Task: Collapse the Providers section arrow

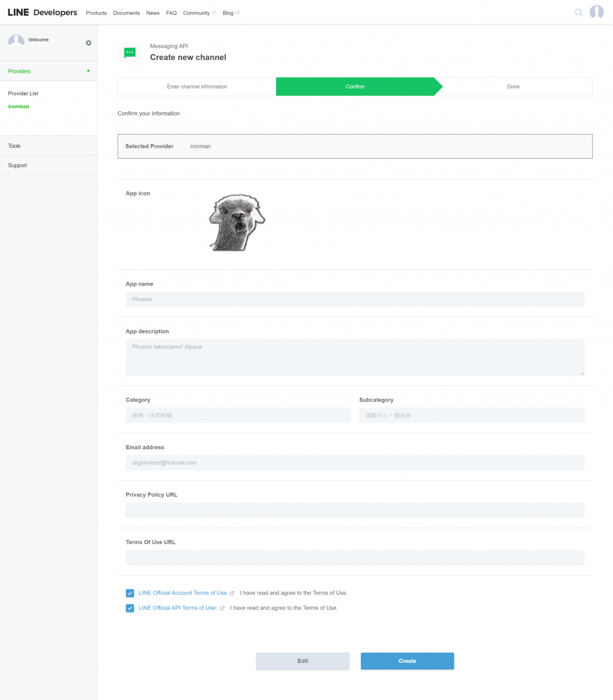Action: [89, 71]
